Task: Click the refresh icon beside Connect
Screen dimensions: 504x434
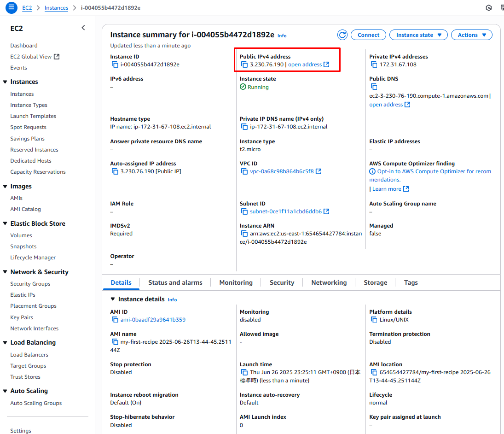Action: click(x=342, y=35)
